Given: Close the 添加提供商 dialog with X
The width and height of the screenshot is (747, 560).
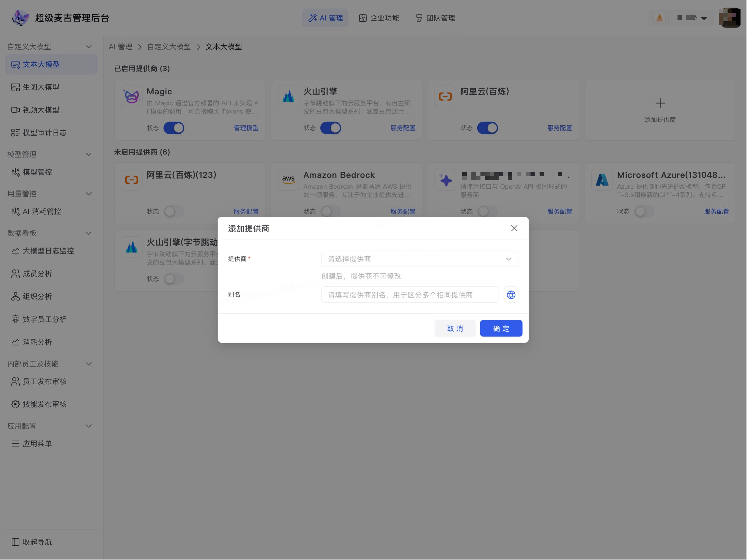Looking at the screenshot, I should pos(514,229).
